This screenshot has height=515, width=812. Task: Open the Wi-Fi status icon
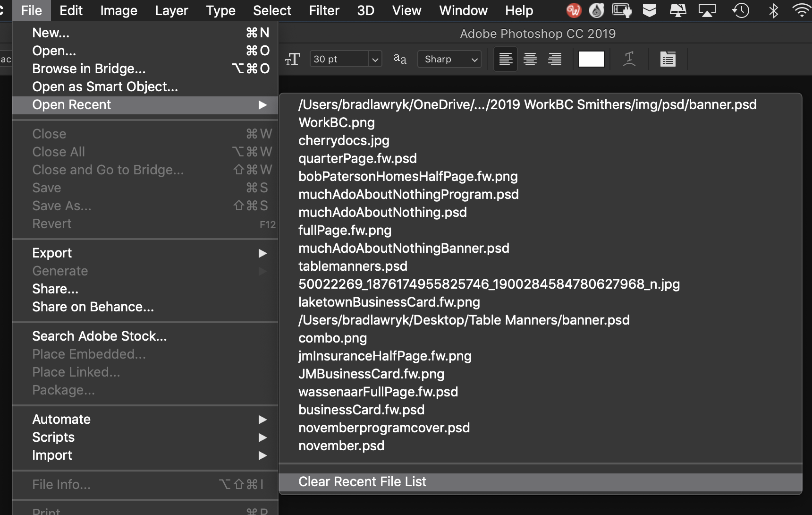click(802, 10)
